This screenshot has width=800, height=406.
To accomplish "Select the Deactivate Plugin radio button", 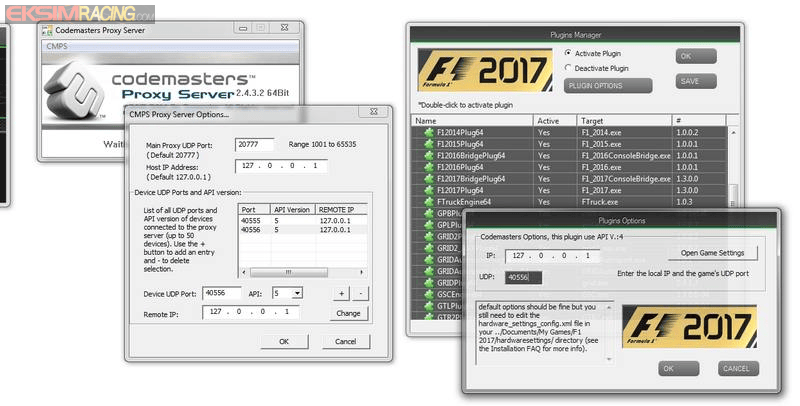I will point(568,68).
